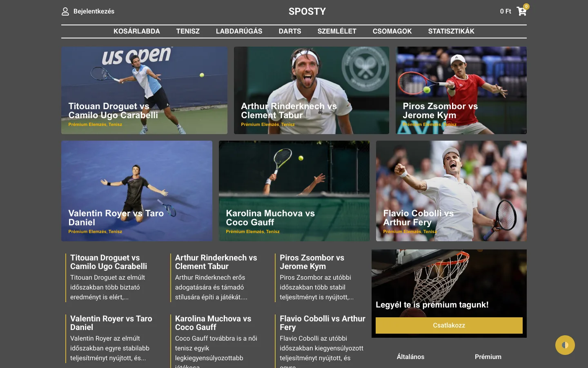Open article list title Titouan Droguet vs Camilo
Viewport: 588px width, 368px height.
pos(109,262)
